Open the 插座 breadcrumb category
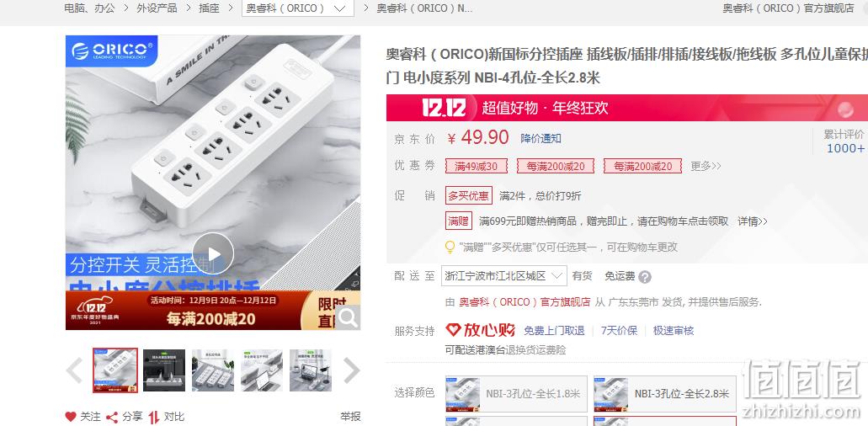The height and width of the screenshot is (426, 868). click(210, 8)
